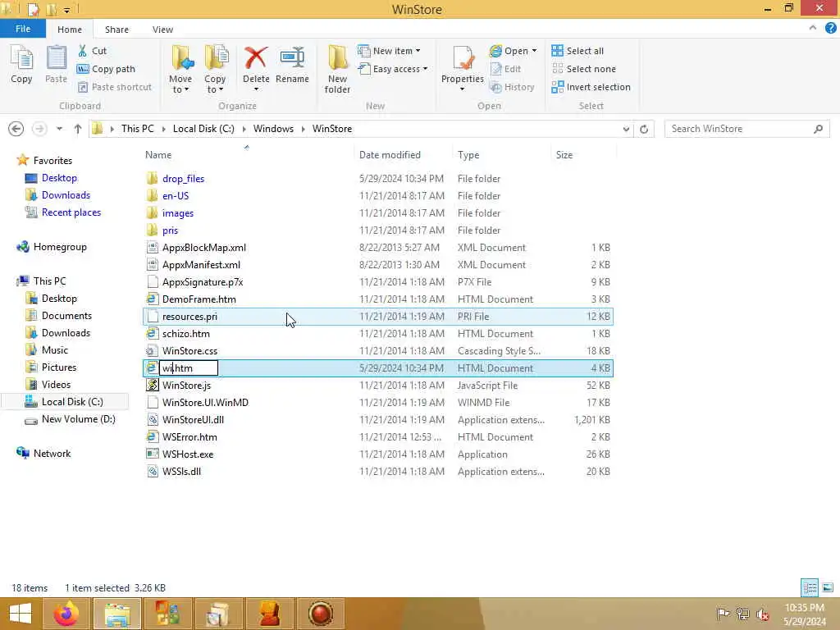
Task: Create a New folder from the ribbon
Action: tap(337, 70)
